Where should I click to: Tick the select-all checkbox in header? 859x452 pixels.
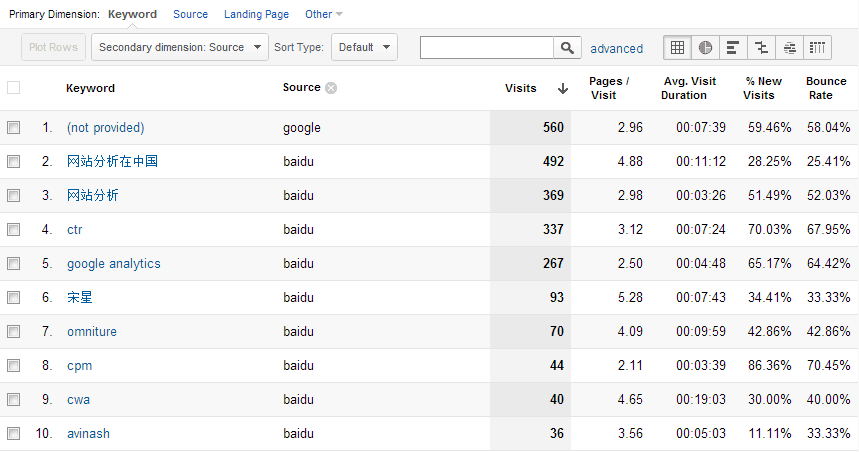coord(14,88)
